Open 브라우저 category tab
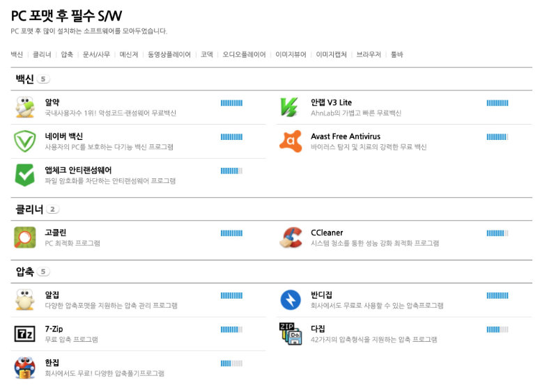 pyautogui.click(x=369, y=54)
